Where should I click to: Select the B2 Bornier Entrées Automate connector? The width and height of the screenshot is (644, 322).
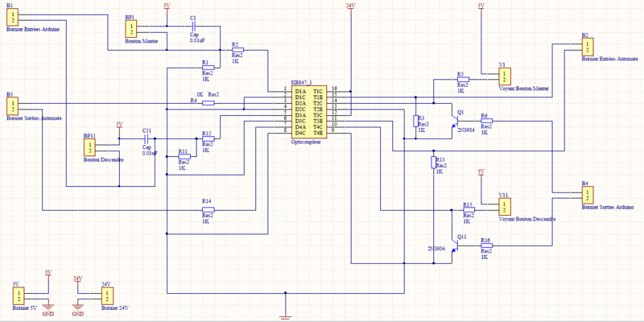(588, 47)
